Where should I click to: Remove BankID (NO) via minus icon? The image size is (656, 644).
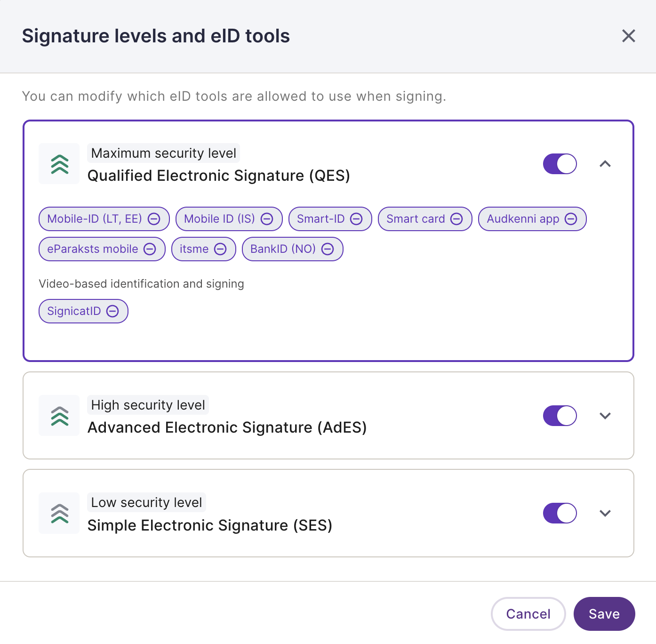pyautogui.click(x=328, y=249)
